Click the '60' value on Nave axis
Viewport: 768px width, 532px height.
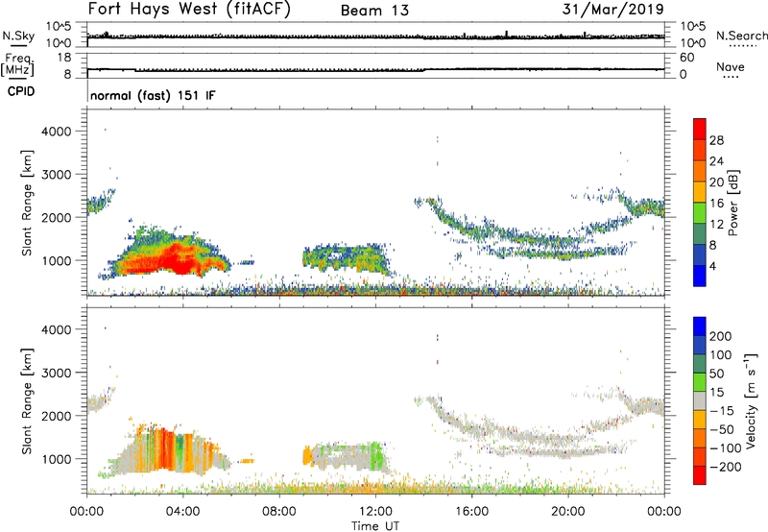coord(686,58)
